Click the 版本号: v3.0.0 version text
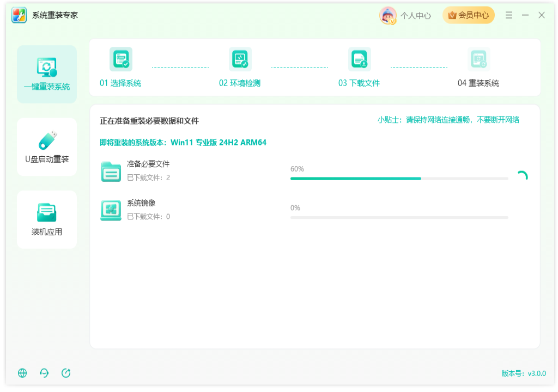The image size is (558, 392). (524, 373)
